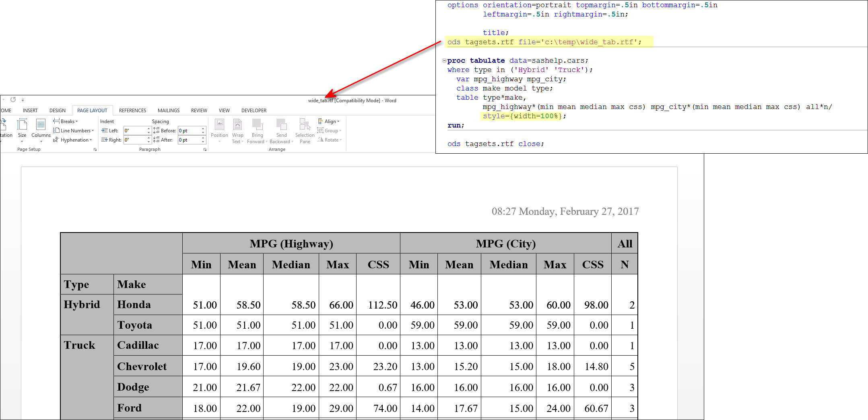Screen dimensions: 868x420
Task: Open the DEVELOPER tab
Action: coord(254,110)
